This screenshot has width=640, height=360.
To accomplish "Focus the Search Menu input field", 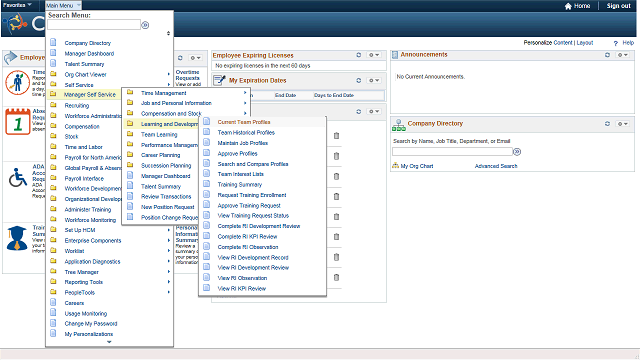I will click(x=94, y=25).
